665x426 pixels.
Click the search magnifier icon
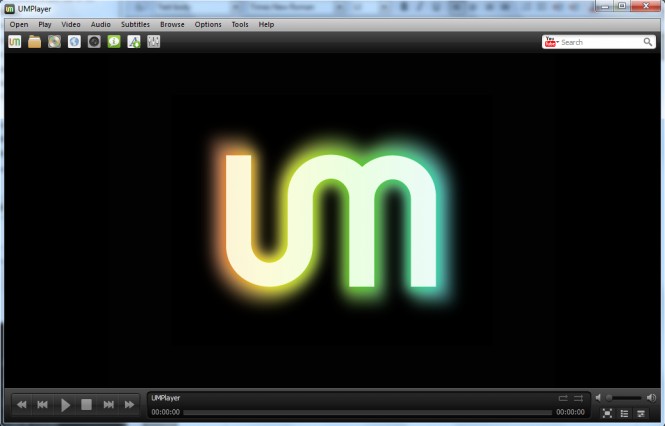coord(648,42)
